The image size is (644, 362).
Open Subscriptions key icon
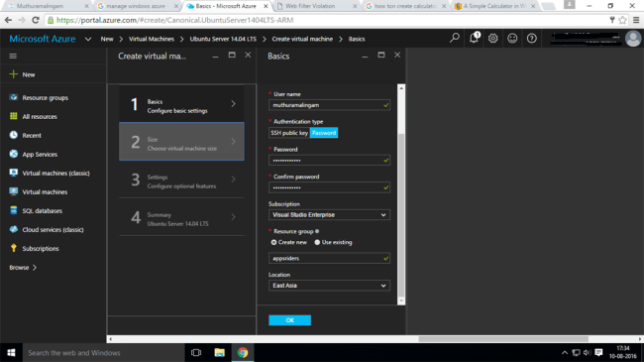(14, 248)
